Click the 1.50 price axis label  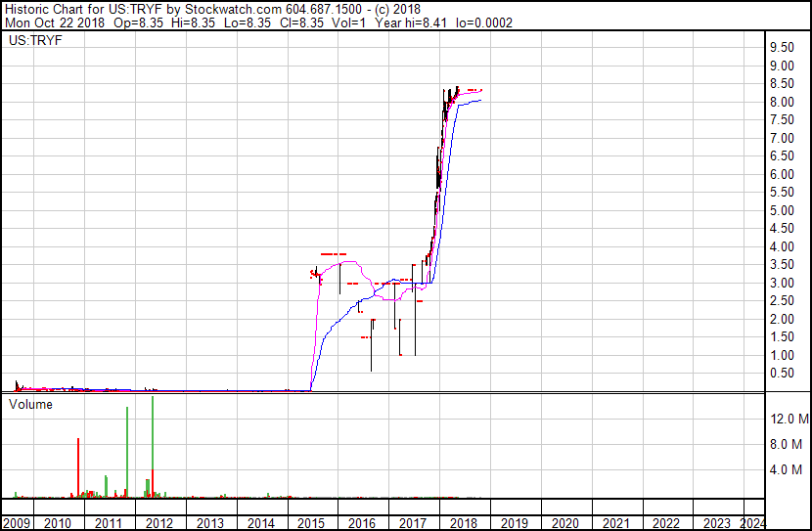(x=782, y=337)
